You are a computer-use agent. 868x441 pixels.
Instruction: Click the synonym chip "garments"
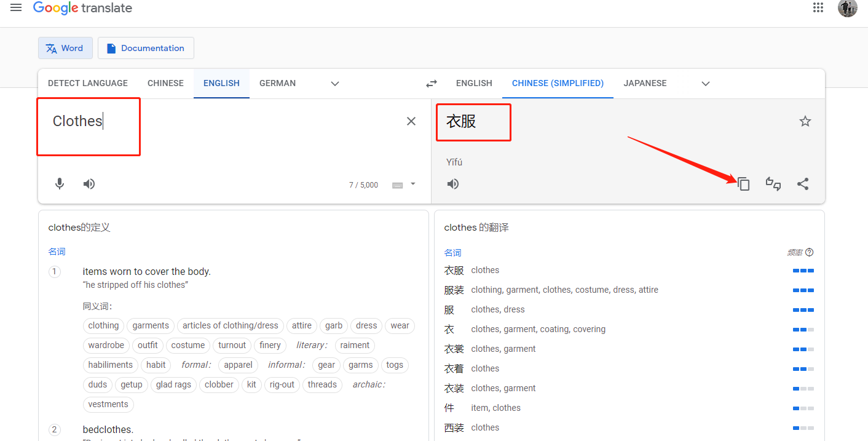(x=151, y=325)
